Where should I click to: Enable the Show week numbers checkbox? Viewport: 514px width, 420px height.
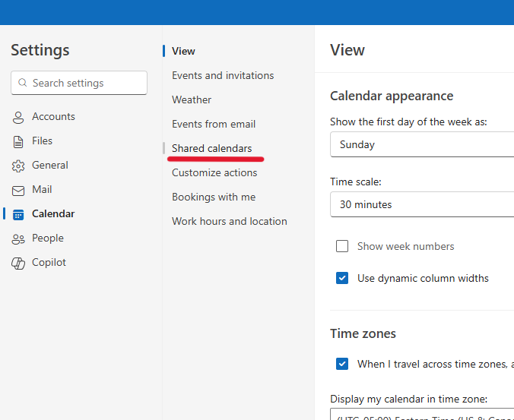click(342, 246)
